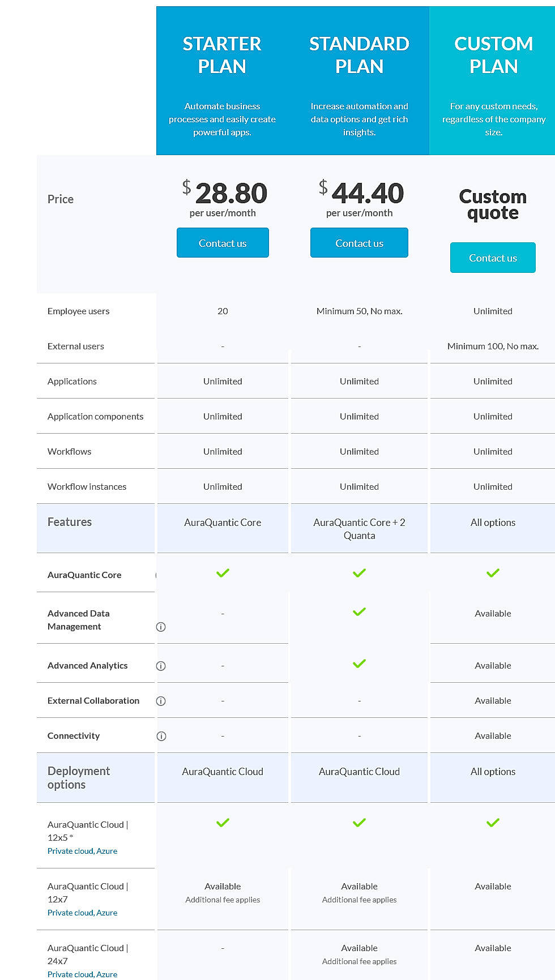Open the External Collaboration info tooltip
This screenshot has height=980, width=555.
click(161, 700)
